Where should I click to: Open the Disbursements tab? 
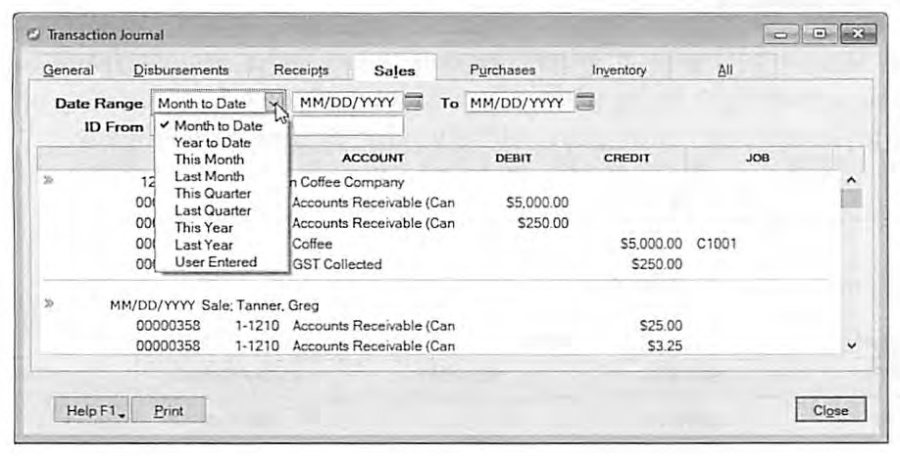click(x=181, y=70)
